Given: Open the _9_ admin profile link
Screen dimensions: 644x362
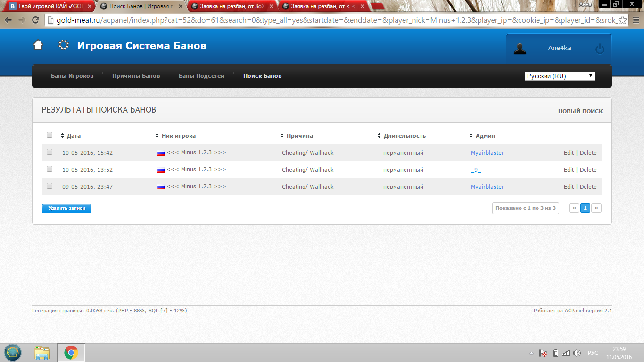Looking at the screenshot, I should coord(476,170).
